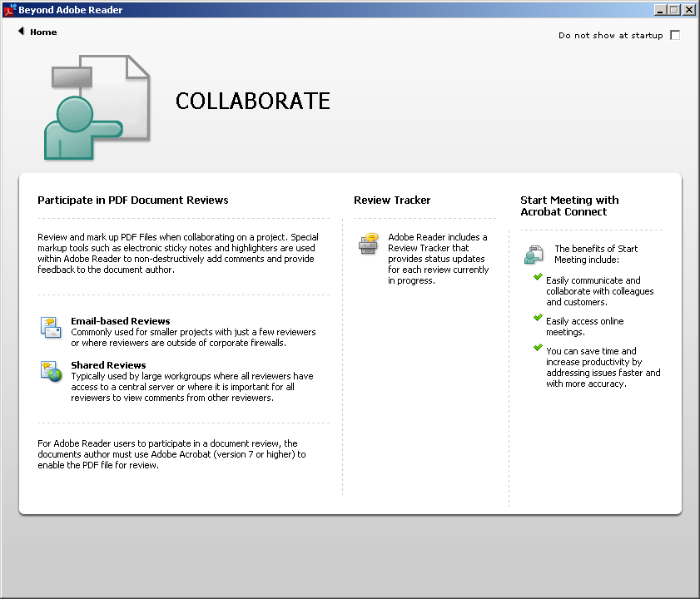The image size is (700, 599).
Task: Click checkmark beside 'Easily communicate and collaborate'
Action: [538, 277]
